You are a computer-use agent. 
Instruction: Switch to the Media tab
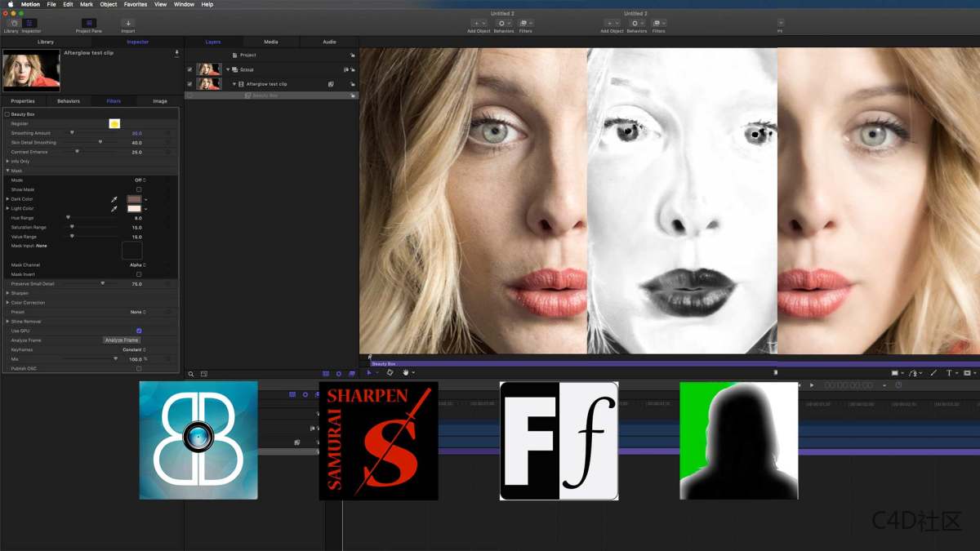[269, 41]
